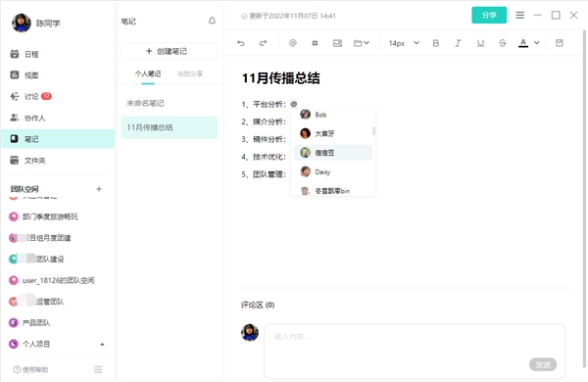Toggle bold formatting
The width and height of the screenshot is (588, 382).
click(x=436, y=43)
